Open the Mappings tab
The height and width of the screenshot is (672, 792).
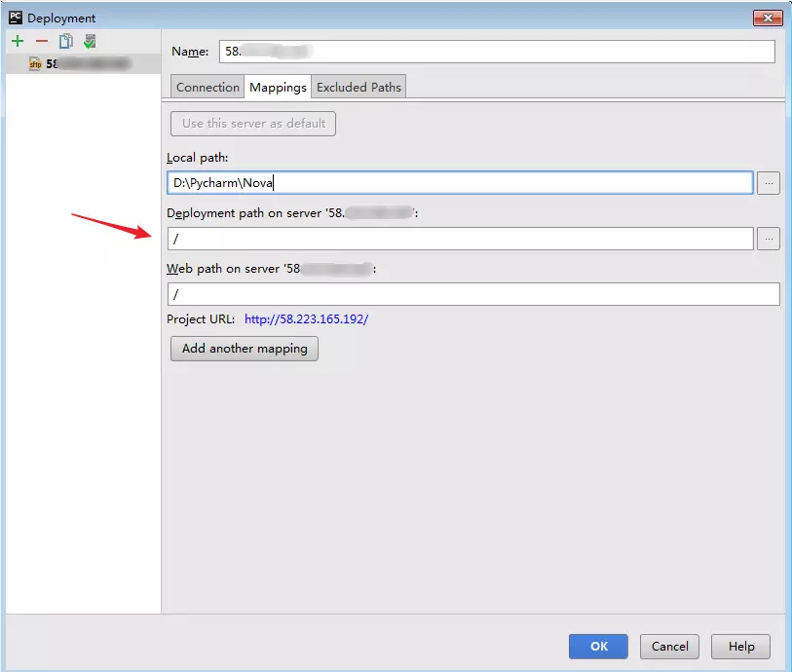pyautogui.click(x=278, y=87)
